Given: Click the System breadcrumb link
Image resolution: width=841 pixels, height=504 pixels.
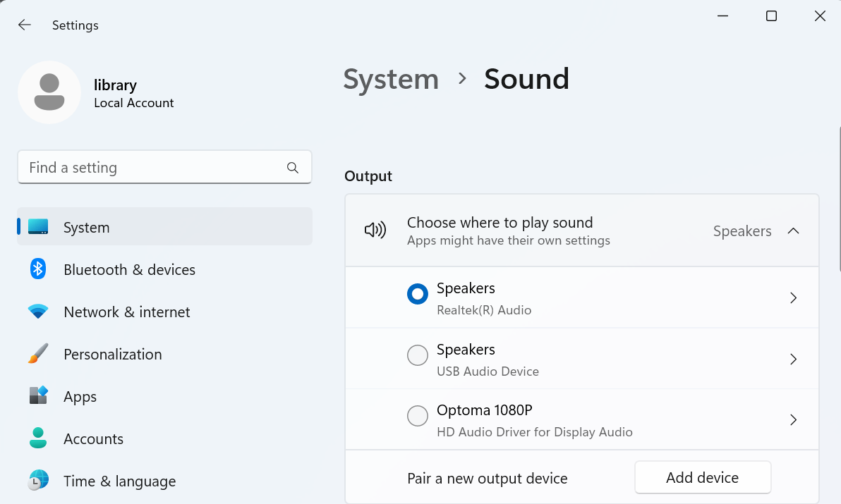Looking at the screenshot, I should 391,79.
